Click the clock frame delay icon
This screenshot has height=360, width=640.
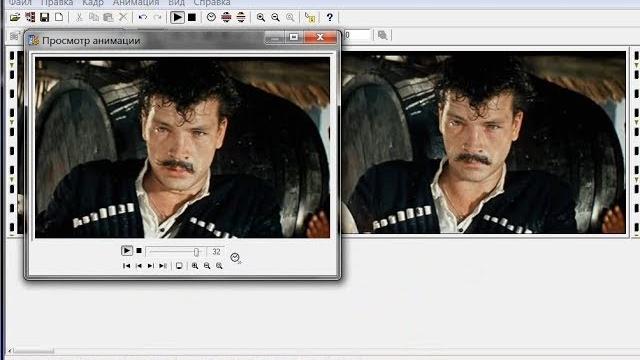tap(211, 17)
